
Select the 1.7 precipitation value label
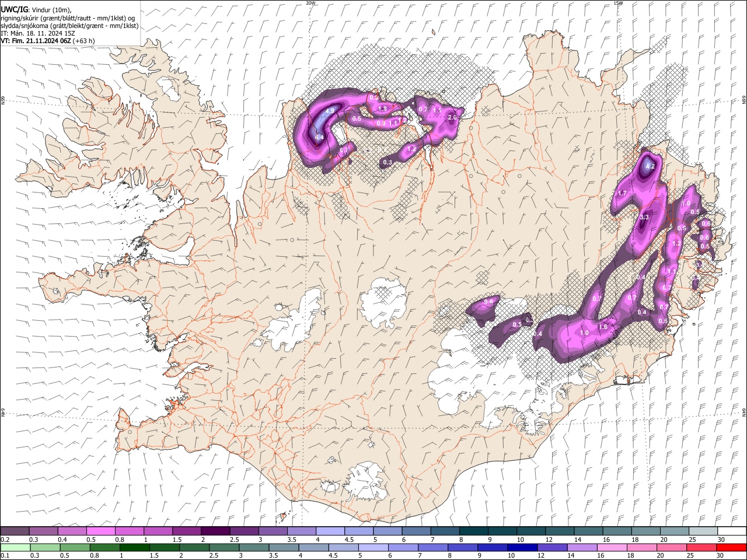pyautogui.click(x=622, y=193)
